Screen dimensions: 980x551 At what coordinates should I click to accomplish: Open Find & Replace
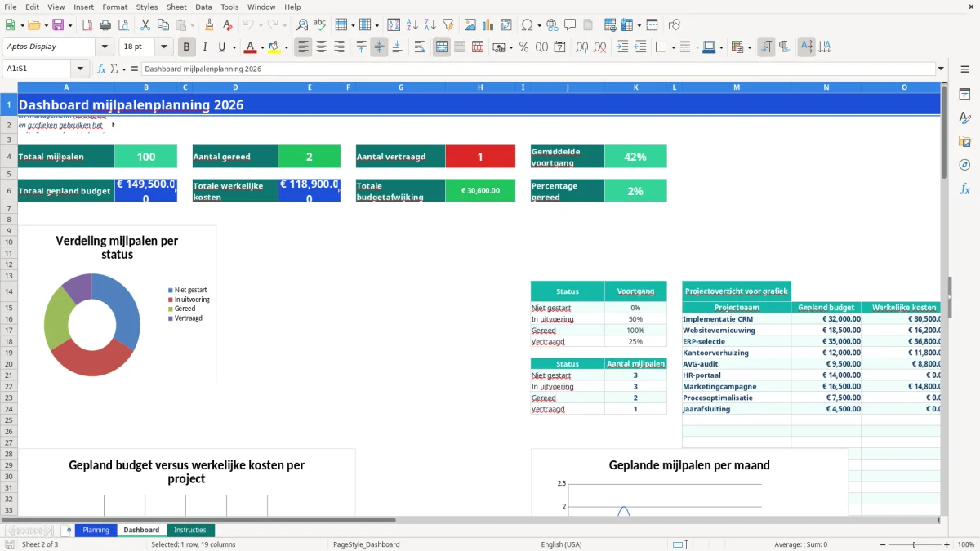point(302,25)
